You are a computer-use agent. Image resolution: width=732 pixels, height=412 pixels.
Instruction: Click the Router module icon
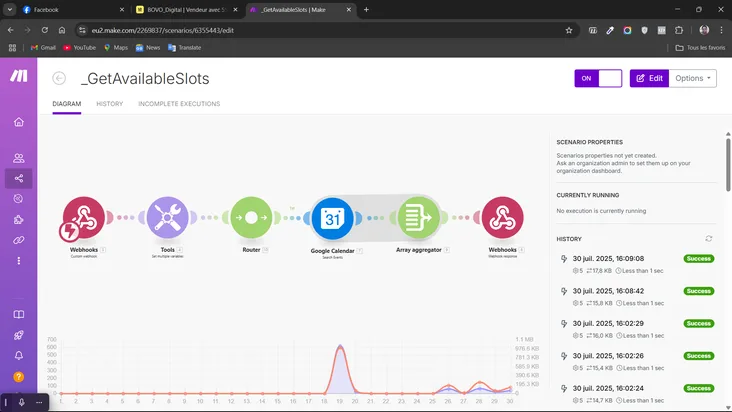(x=251, y=218)
